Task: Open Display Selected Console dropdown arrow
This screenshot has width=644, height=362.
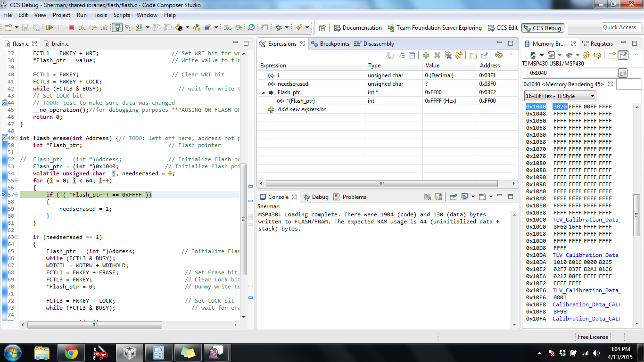Action: [x=473, y=197]
